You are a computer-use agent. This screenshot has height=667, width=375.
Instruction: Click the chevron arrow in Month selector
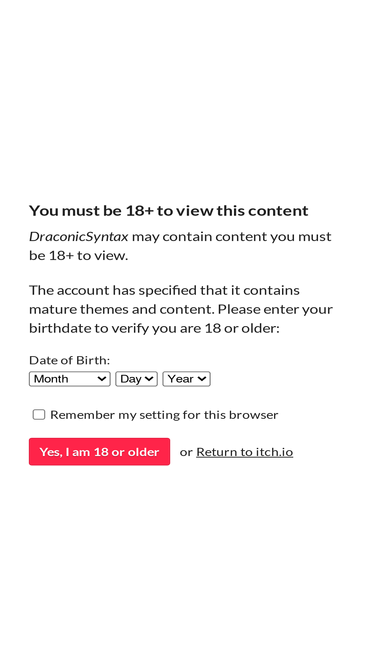point(101,379)
